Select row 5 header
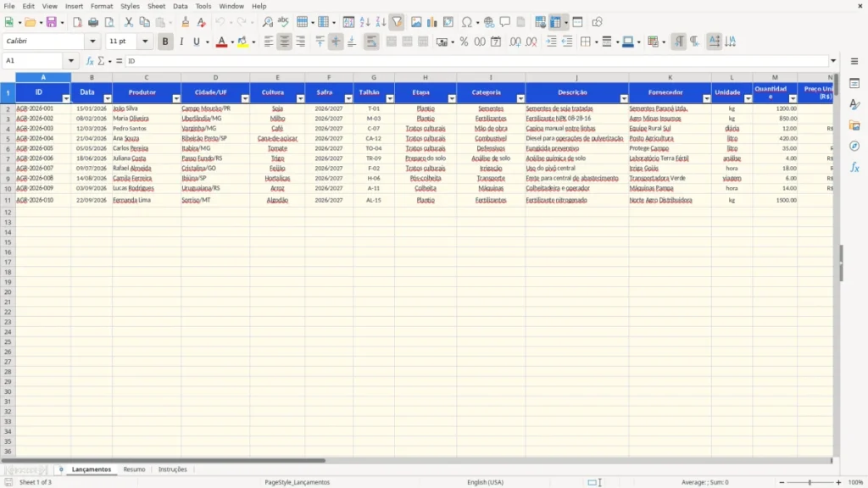This screenshot has width=868, height=488. pyautogui.click(x=8, y=138)
